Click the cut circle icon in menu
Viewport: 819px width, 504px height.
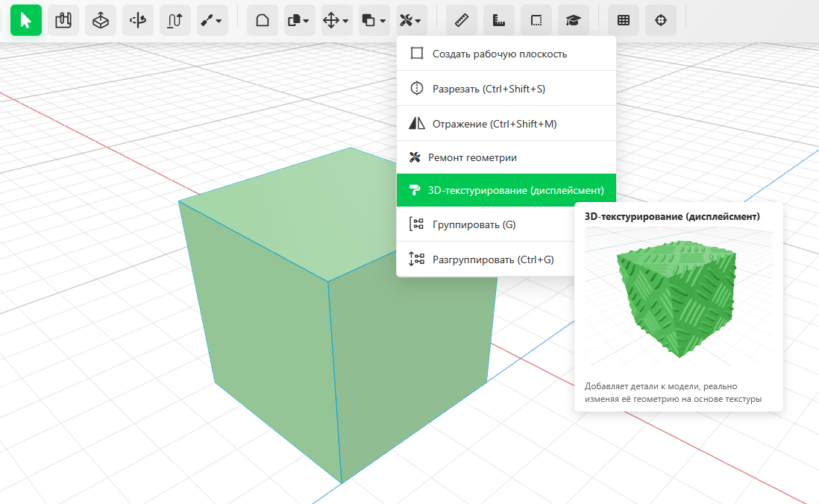[417, 88]
